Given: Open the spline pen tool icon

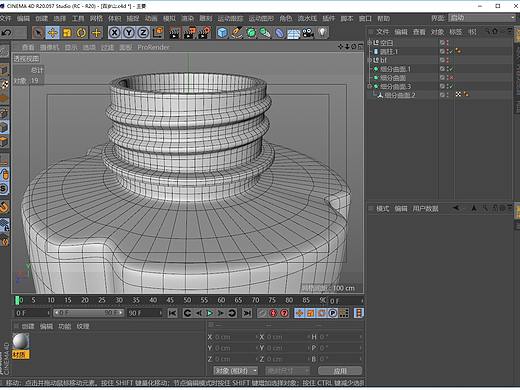Looking at the screenshot, I should (237, 33).
